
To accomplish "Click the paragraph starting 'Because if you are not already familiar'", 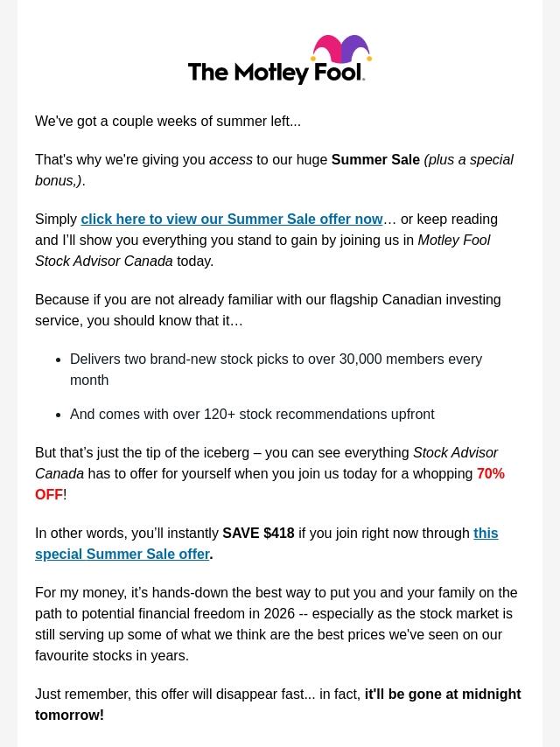I will point(268,311).
